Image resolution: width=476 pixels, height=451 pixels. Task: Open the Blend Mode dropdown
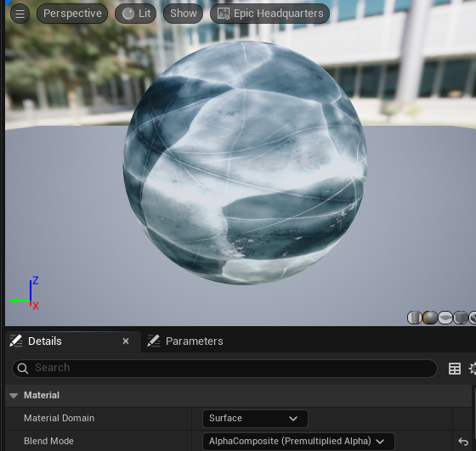[298, 442]
